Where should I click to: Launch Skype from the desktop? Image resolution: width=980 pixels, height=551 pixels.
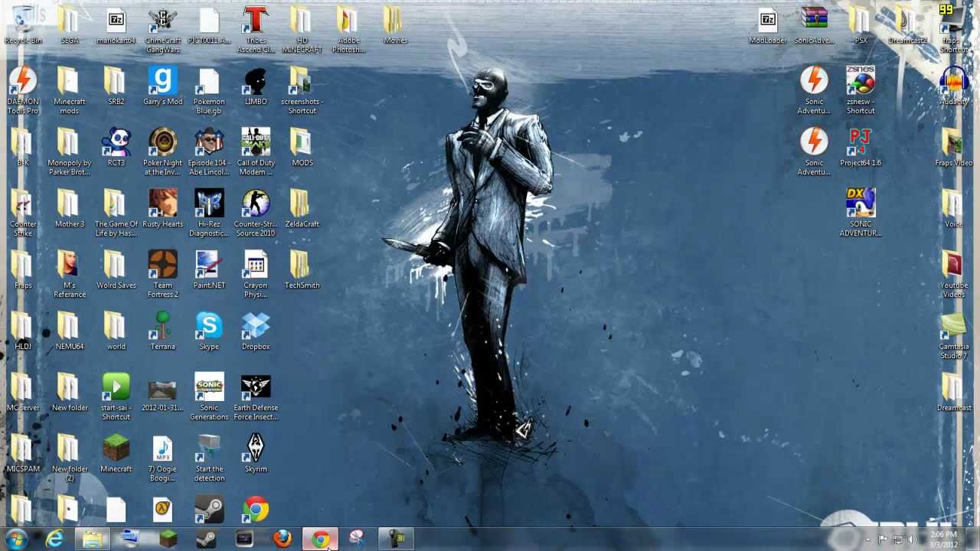tap(209, 331)
